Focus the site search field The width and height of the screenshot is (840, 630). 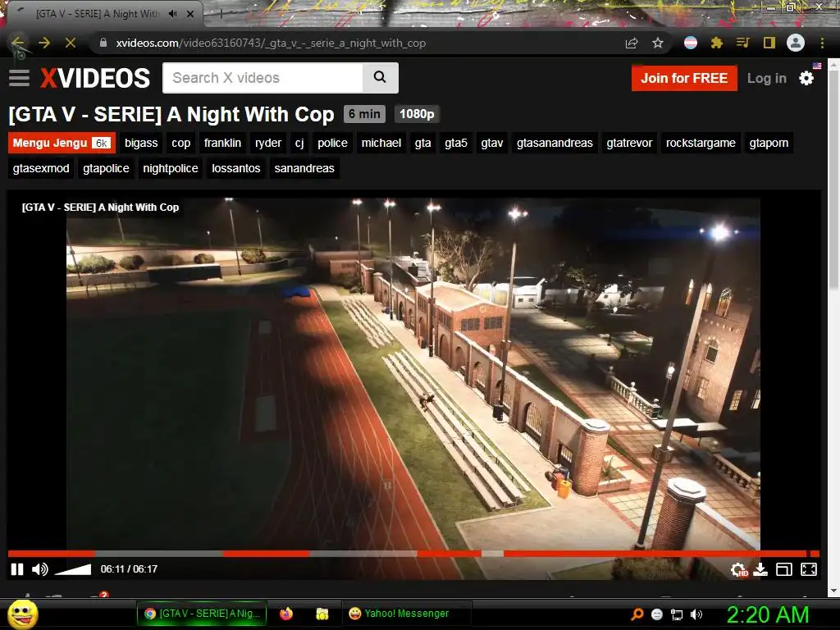262,78
